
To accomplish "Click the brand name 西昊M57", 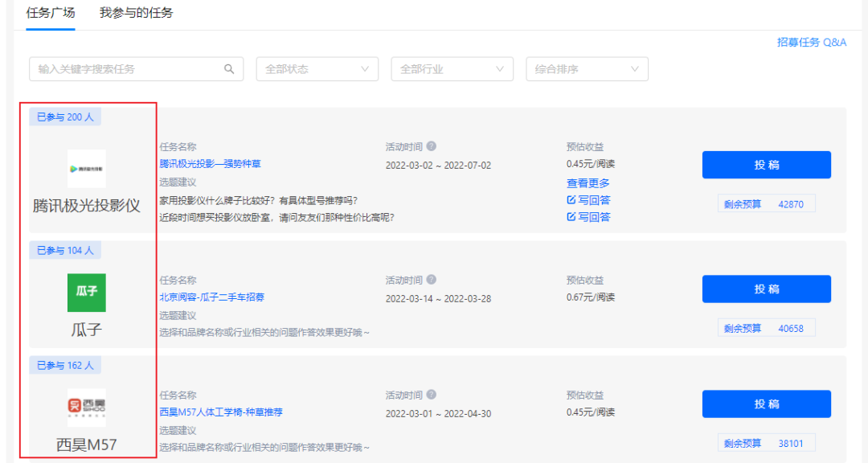I will [x=86, y=445].
